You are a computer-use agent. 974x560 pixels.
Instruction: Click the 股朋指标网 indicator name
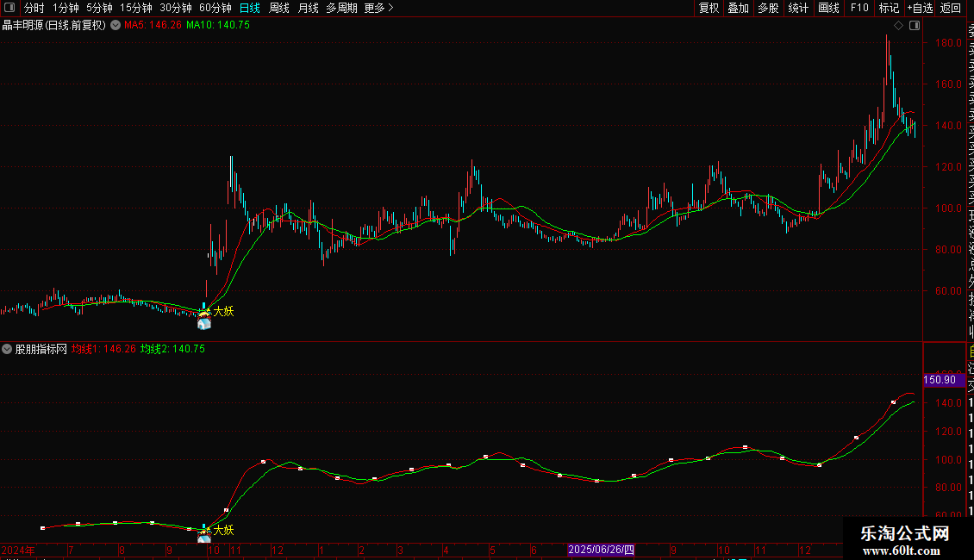tap(41, 349)
